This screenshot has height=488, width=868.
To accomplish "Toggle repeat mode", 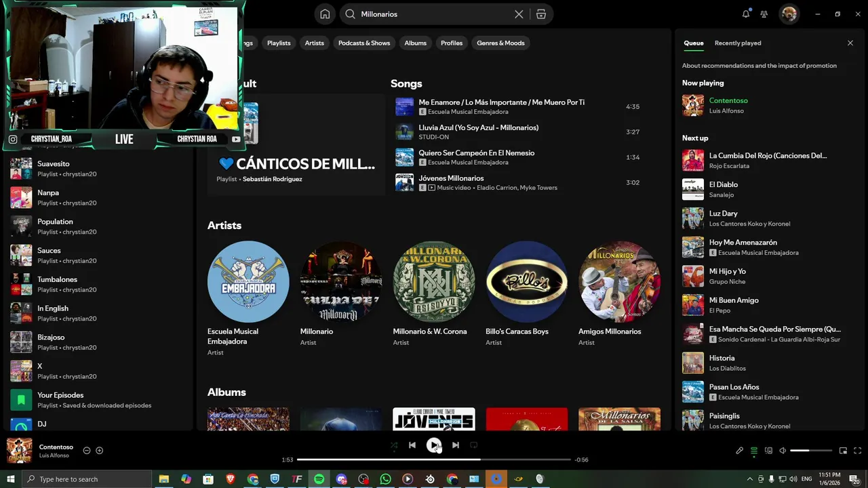I will click(474, 445).
